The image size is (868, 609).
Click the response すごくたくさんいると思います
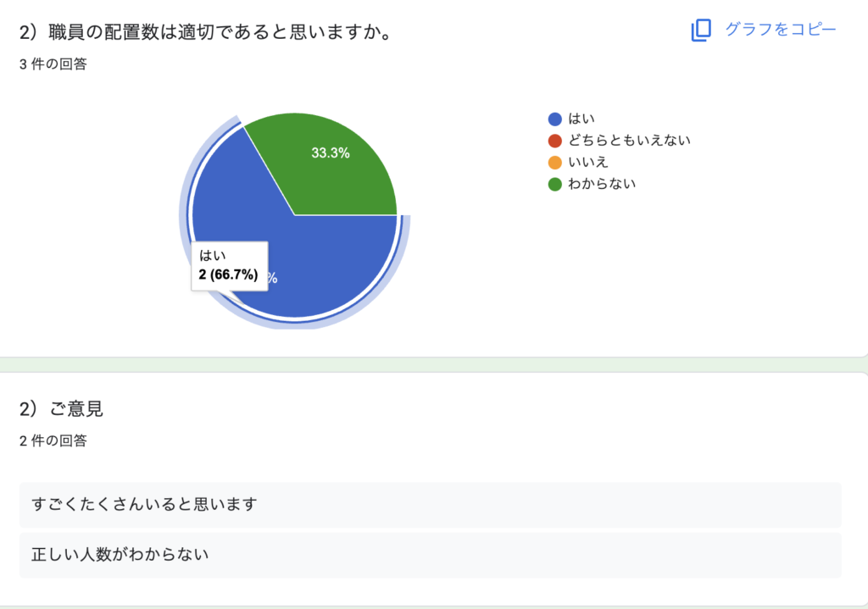pos(144,505)
